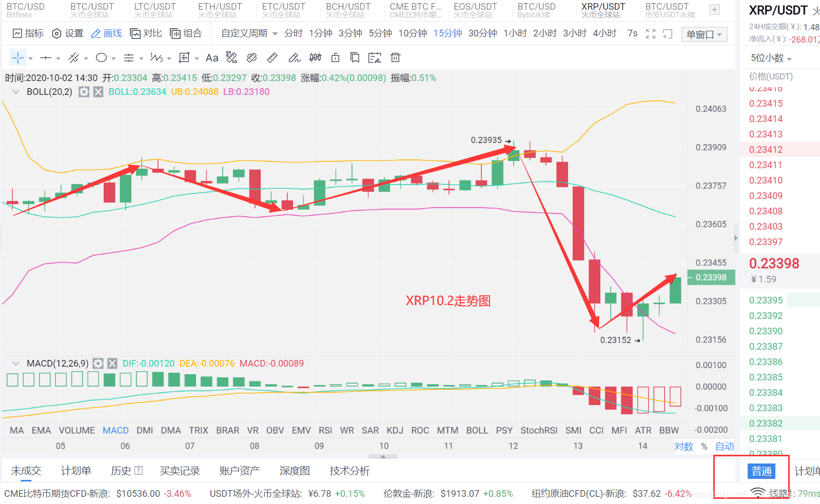Select the crosshair cursor tool
This screenshot has height=504, width=820.
click(18, 58)
